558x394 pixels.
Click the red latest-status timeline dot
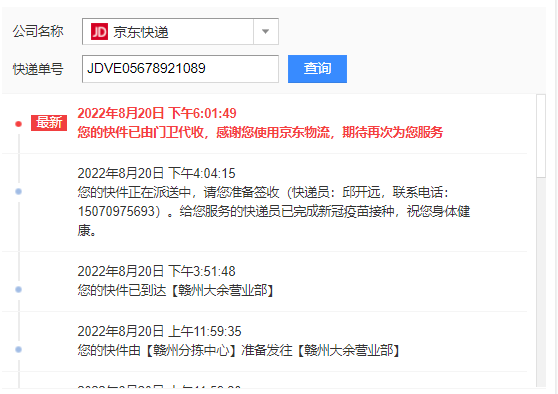coord(19,124)
